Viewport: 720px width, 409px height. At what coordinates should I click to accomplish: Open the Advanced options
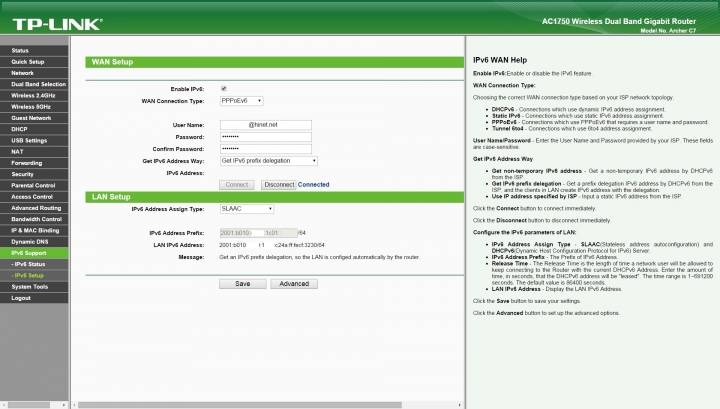pos(294,284)
